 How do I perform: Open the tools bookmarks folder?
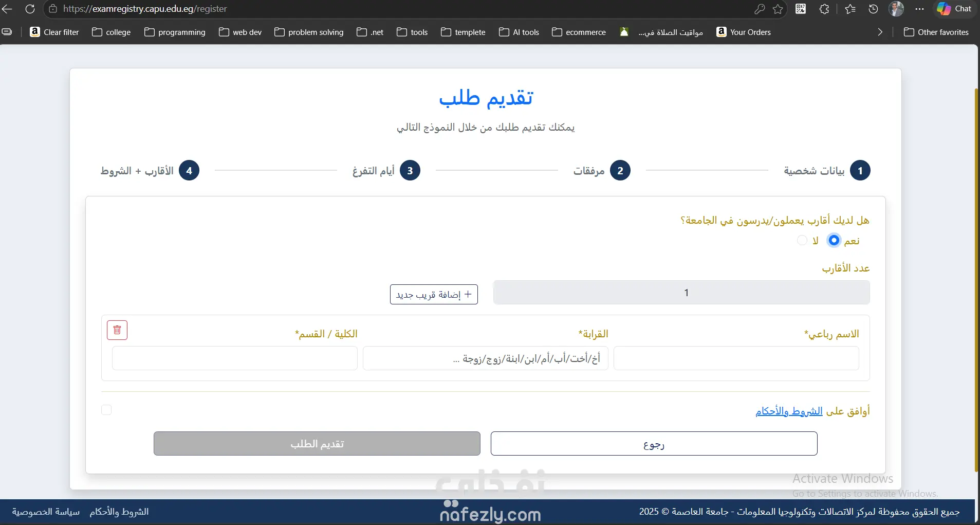413,32
